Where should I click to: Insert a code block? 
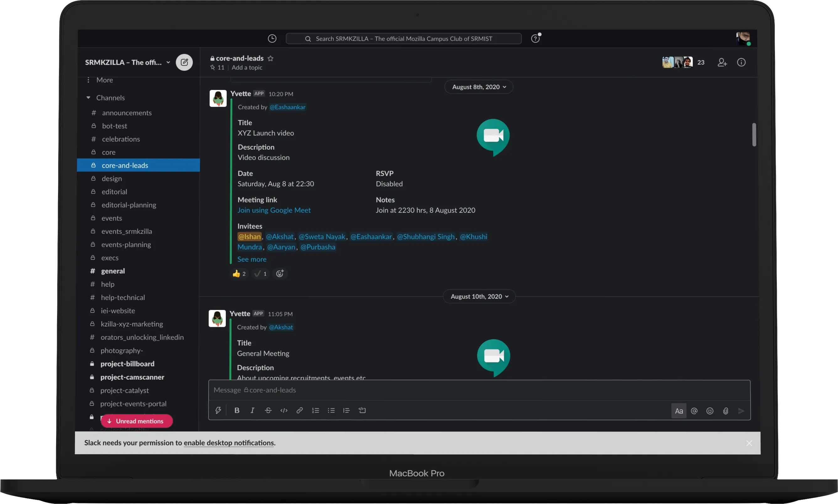click(x=362, y=410)
